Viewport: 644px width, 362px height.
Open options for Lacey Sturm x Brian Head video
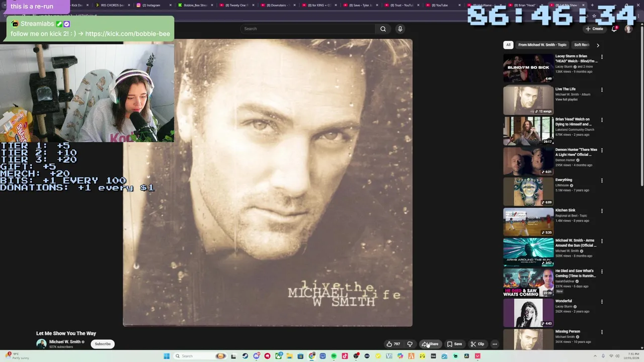tap(602, 57)
